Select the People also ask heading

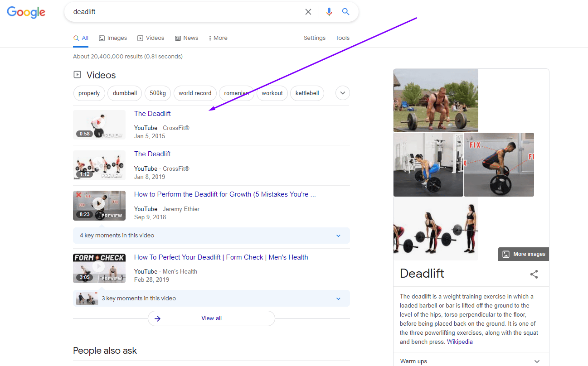click(105, 351)
